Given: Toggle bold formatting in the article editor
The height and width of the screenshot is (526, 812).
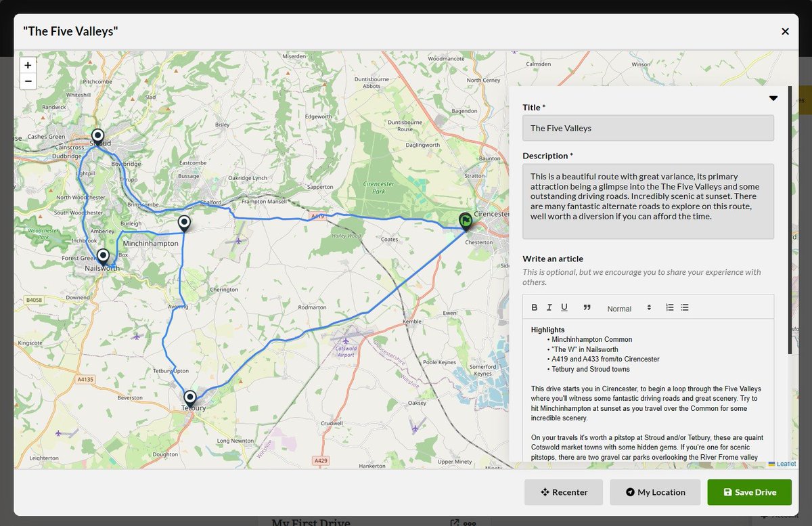Looking at the screenshot, I should [534, 307].
